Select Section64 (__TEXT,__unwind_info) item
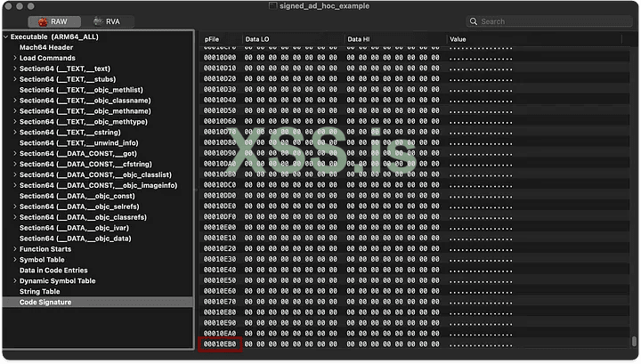Image resolution: width=641 pixels, height=364 pixels. tap(79, 143)
